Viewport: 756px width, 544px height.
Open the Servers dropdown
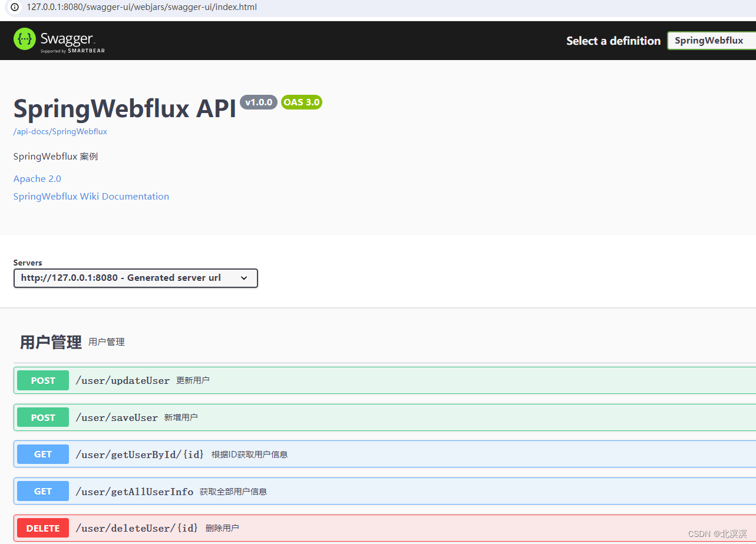136,278
